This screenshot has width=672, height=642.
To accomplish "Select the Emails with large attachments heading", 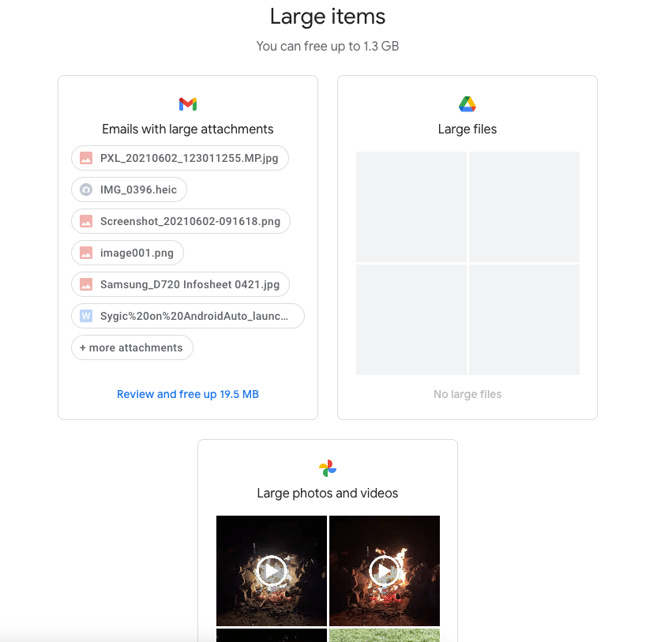I will point(188,129).
